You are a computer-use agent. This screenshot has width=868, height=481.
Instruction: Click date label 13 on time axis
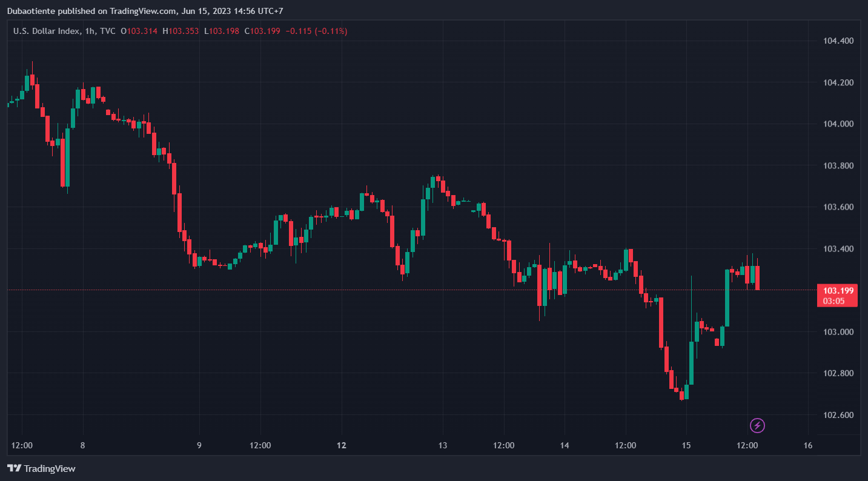tap(442, 445)
